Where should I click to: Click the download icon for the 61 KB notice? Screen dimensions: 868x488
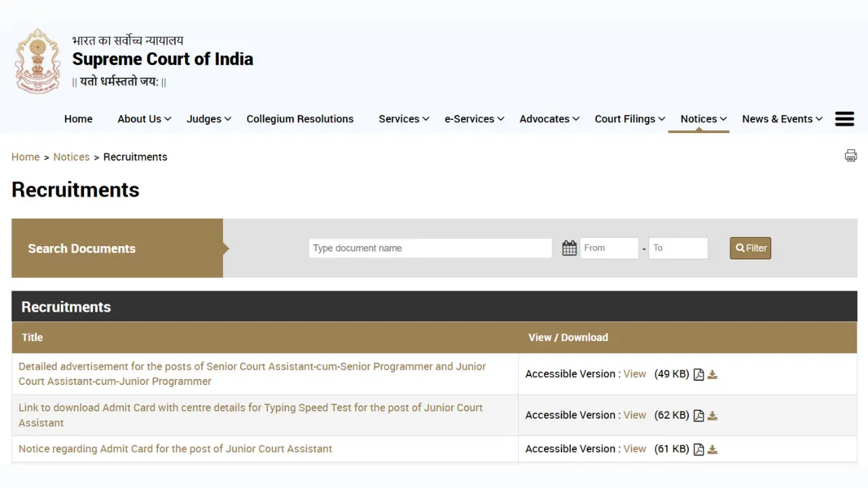coord(713,449)
